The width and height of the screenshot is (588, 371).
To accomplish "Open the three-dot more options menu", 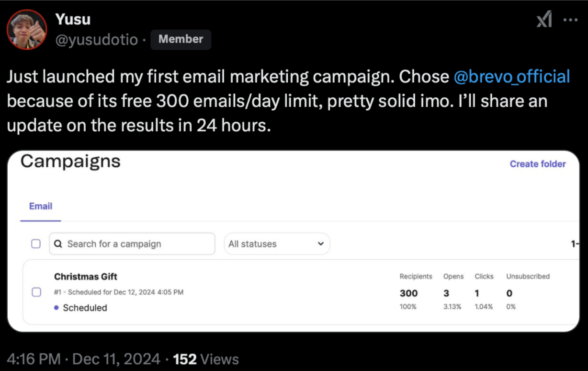I will [570, 20].
